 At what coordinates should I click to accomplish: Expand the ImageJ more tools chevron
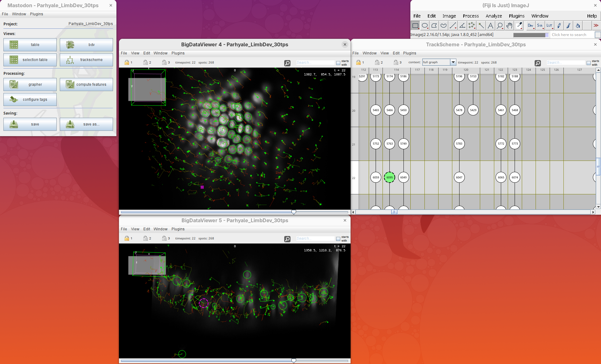tap(596, 26)
